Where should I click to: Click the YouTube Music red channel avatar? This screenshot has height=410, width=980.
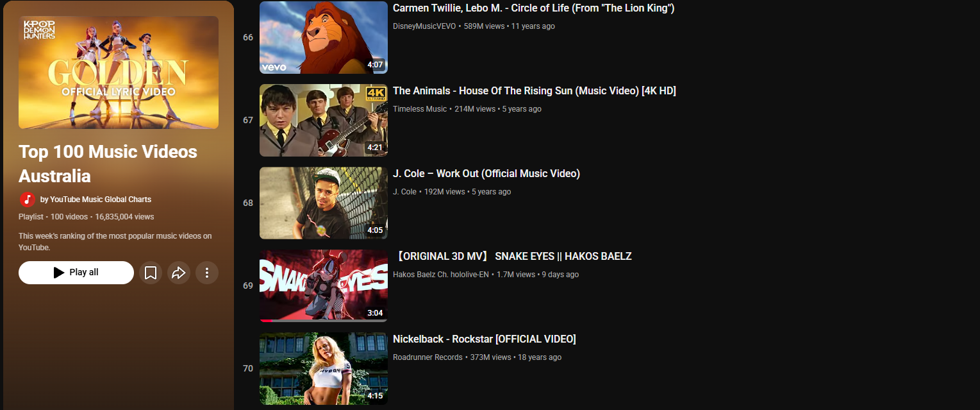tap(27, 199)
